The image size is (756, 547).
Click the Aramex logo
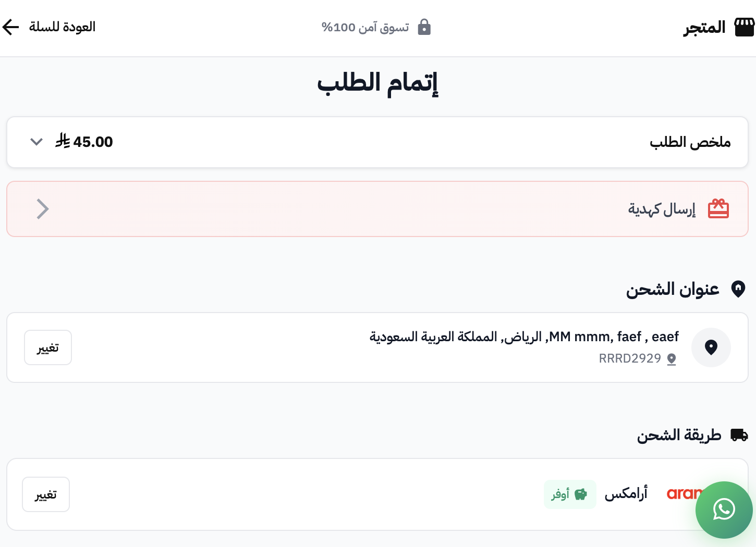(683, 493)
